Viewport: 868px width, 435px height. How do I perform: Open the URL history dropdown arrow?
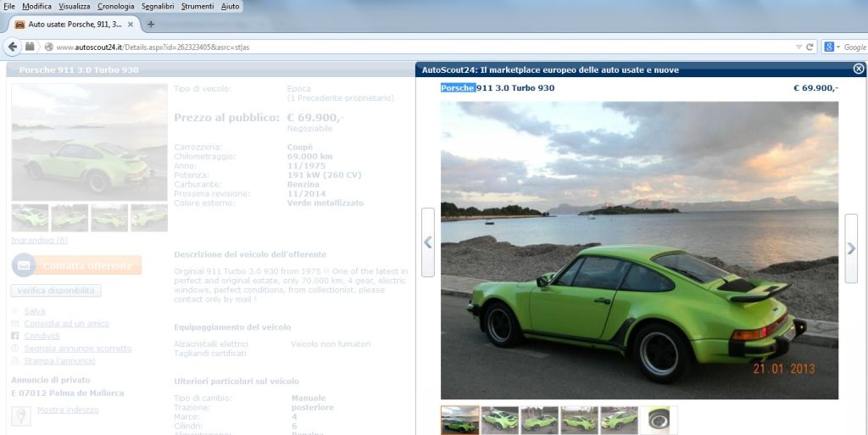click(798, 47)
